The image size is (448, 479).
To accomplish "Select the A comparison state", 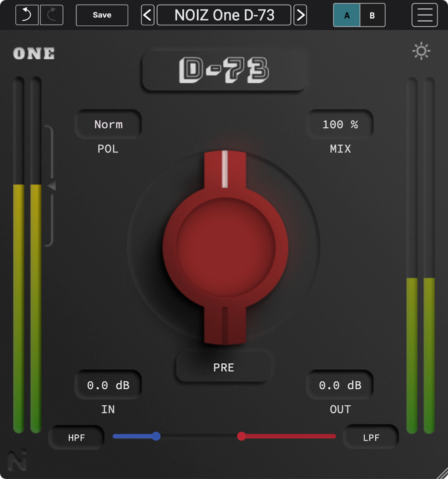I will 347,15.
